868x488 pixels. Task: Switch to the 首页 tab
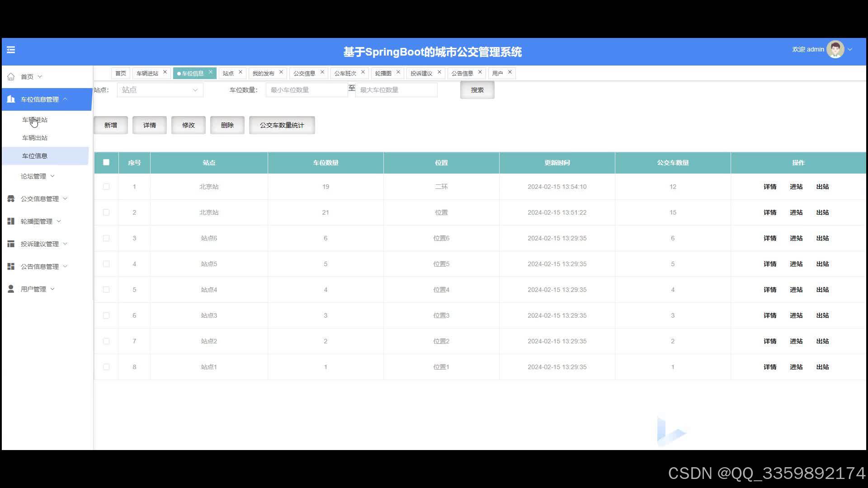tap(121, 73)
